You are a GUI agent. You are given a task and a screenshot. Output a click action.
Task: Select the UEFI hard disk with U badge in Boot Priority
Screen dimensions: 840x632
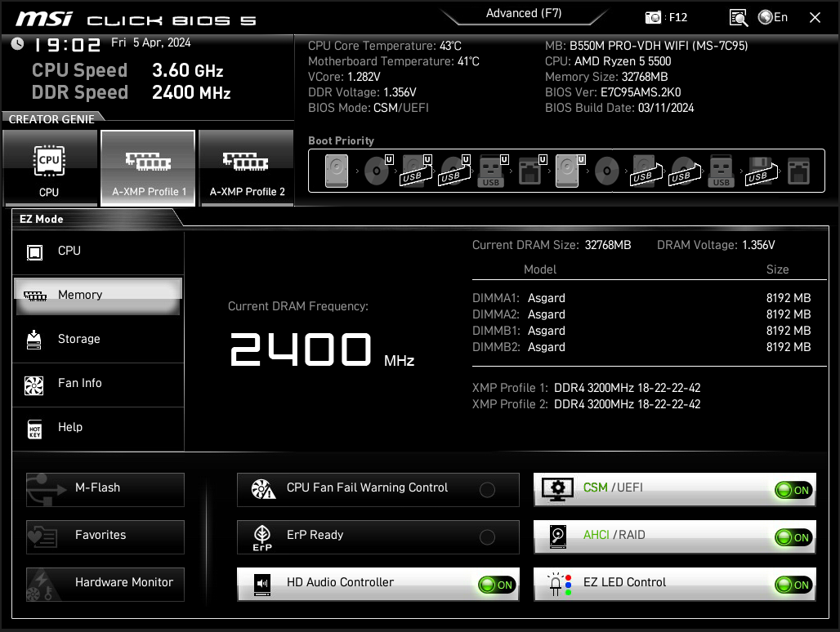point(570,171)
